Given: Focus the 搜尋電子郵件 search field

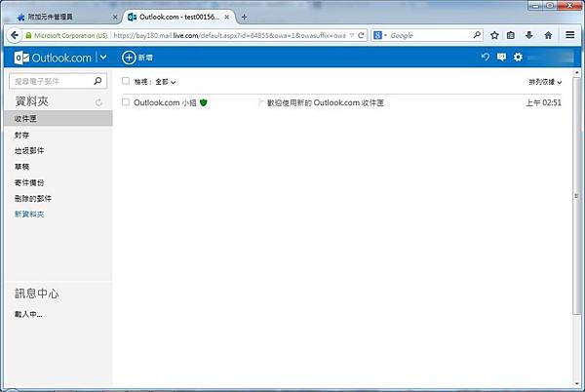Looking at the screenshot, I should click(58, 81).
